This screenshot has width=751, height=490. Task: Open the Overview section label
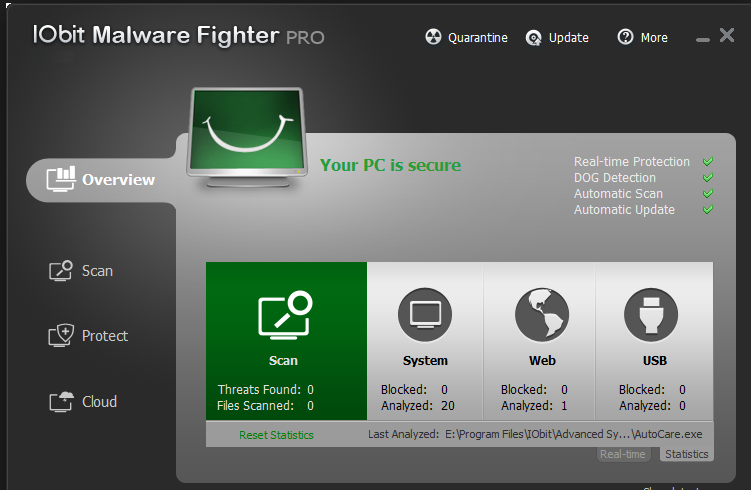pos(118,180)
